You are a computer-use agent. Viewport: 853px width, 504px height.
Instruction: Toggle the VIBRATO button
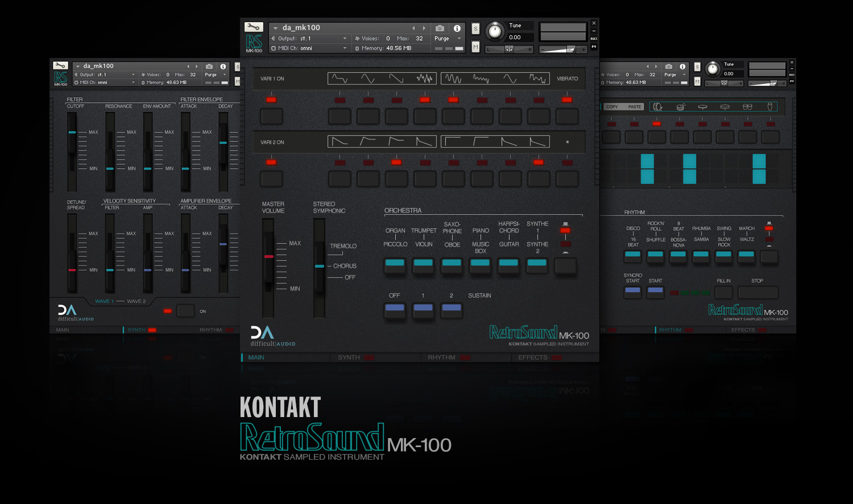click(567, 116)
